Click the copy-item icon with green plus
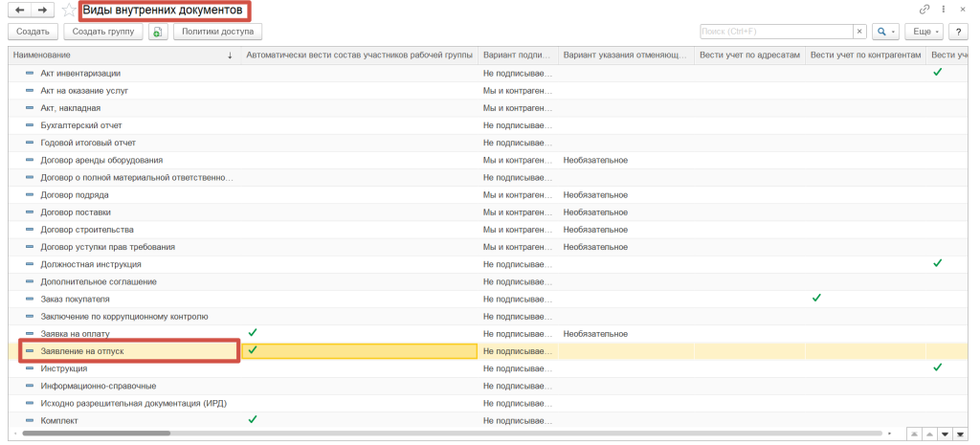 (158, 32)
